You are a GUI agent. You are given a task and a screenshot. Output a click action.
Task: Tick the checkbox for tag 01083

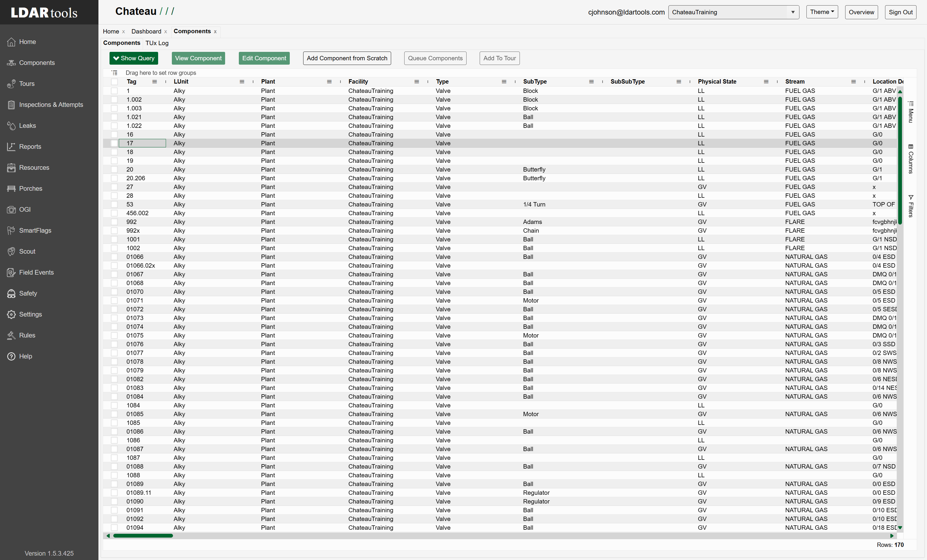[114, 388]
